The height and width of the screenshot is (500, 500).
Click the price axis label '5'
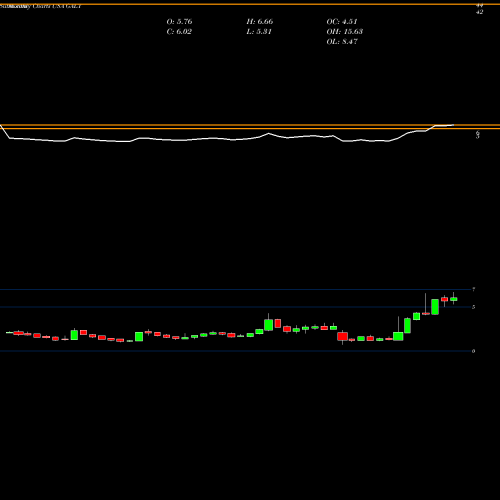click(474, 307)
